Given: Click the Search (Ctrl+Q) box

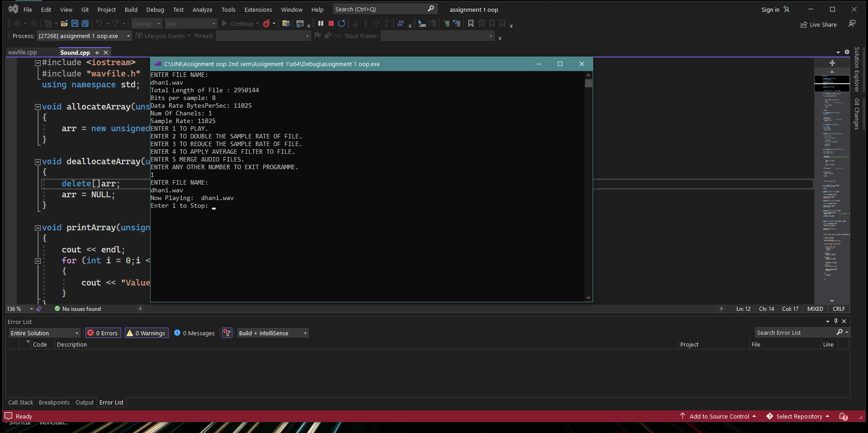Looking at the screenshot, I should point(385,10).
